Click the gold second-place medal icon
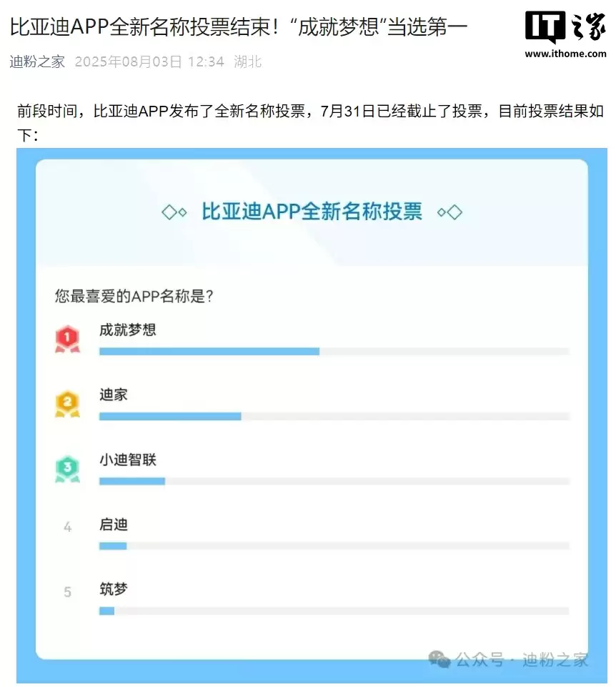This screenshot has height=687, width=616. [x=67, y=403]
